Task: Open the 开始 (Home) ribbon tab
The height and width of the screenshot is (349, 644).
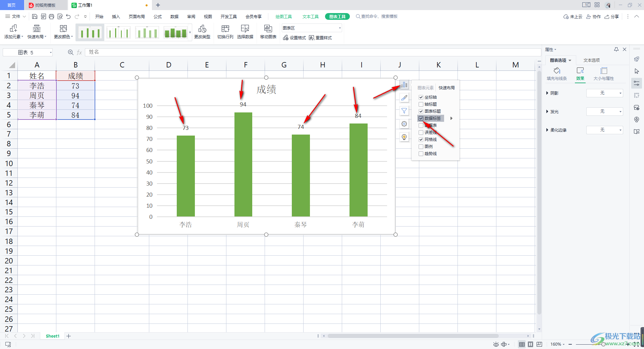Action: [x=99, y=16]
